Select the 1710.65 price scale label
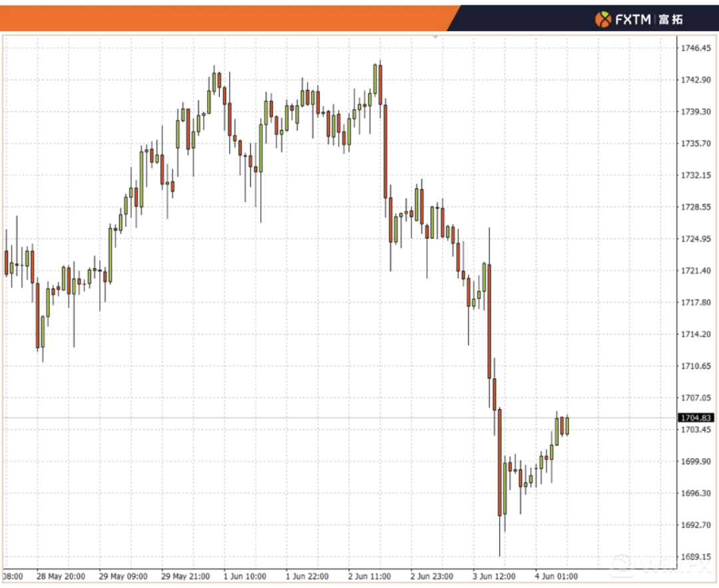Screen dimensions: 719x588 [695, 366]
